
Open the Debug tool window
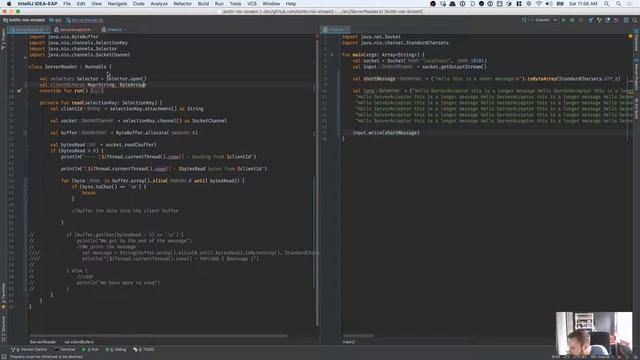pos(116,349)
